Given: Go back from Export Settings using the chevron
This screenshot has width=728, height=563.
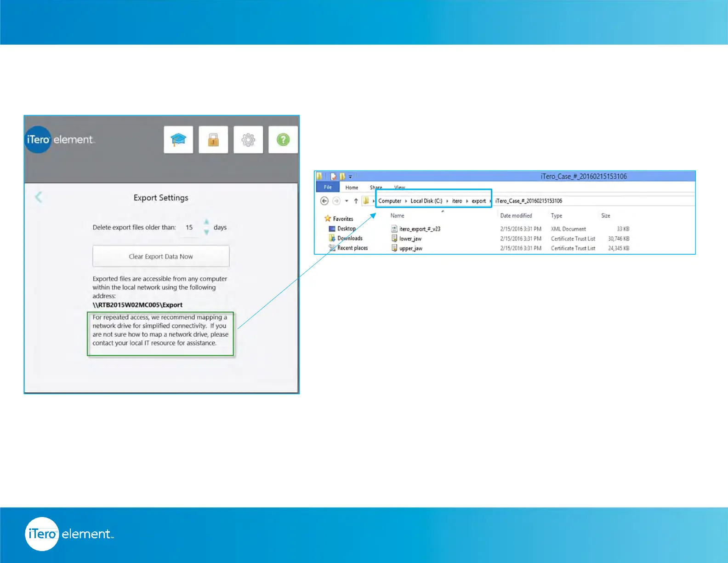Looking at the screenshot, I should 39,197.
